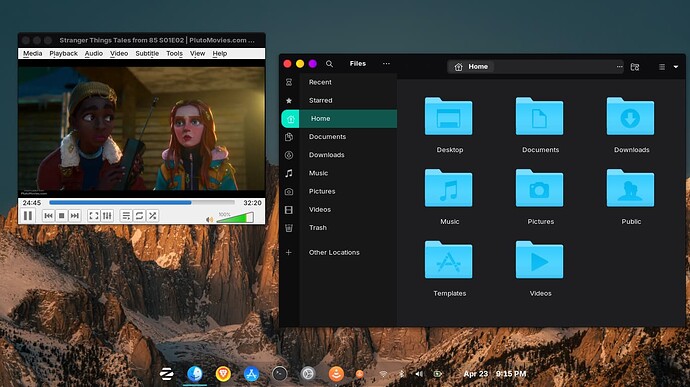690x387 pixels.
Task: Select Home label in Files sidebar
Action: (320, 118)
